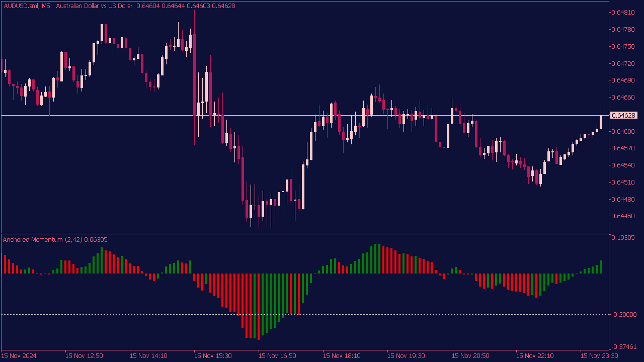Click the 0.64600 price axis label
The width and height of the screenshot is (644, 362).
coord(623,131)
